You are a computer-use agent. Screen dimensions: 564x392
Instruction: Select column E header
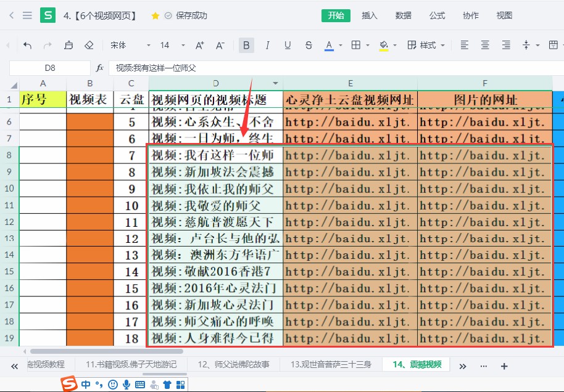350,83
